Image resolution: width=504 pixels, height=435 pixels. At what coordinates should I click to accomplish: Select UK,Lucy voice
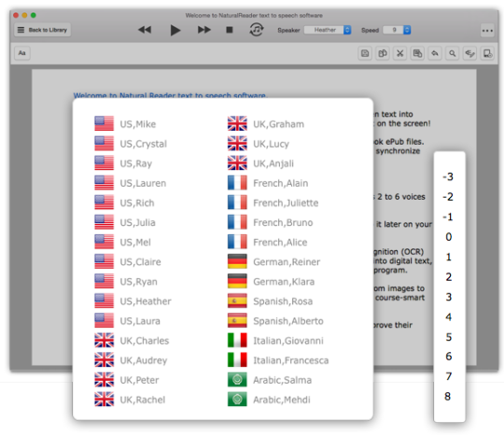point(259,144)
